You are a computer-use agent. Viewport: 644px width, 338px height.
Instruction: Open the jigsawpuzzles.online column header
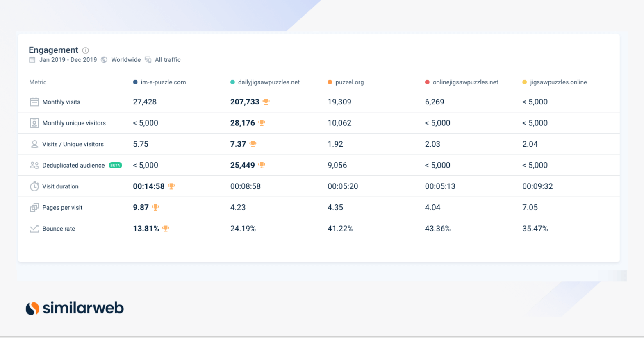(558, 82)
